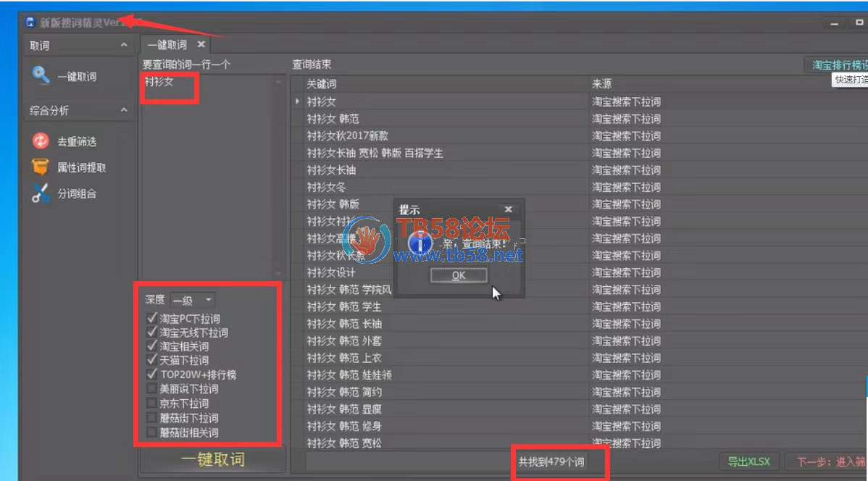Click the 属性词提取 orange icon
This screenshot has height=481, width=868.
(41, 167)
